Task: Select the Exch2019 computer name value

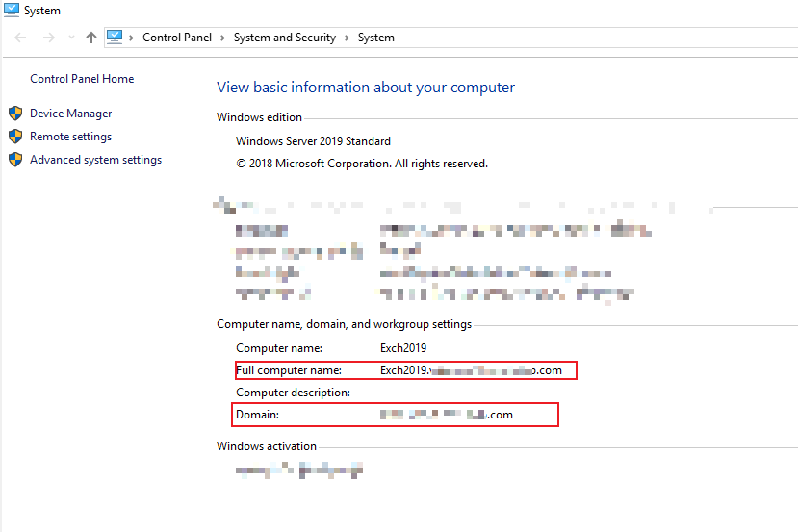Action: [403, 348]
